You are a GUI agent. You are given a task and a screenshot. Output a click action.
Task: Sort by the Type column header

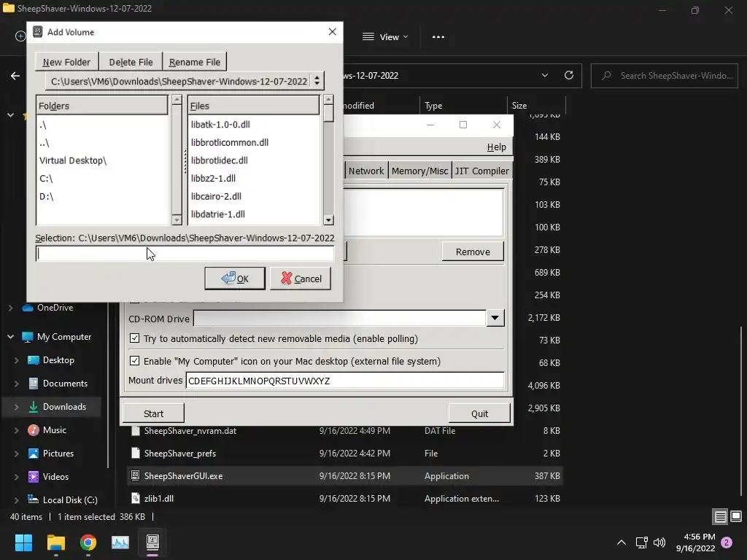[x=463, y=106]
